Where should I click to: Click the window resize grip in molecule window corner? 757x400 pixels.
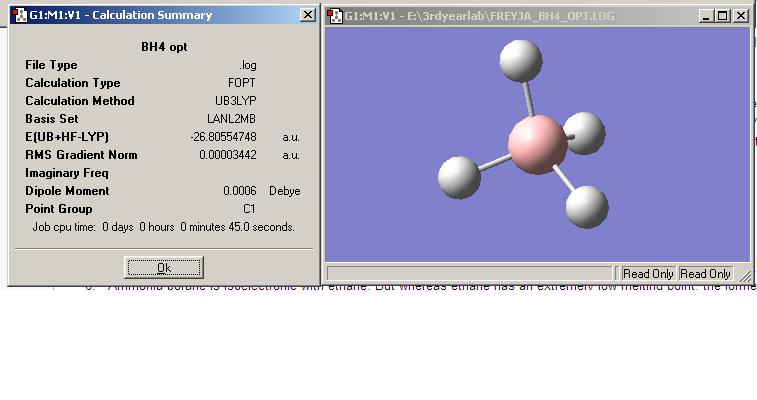tap(745, 275)
